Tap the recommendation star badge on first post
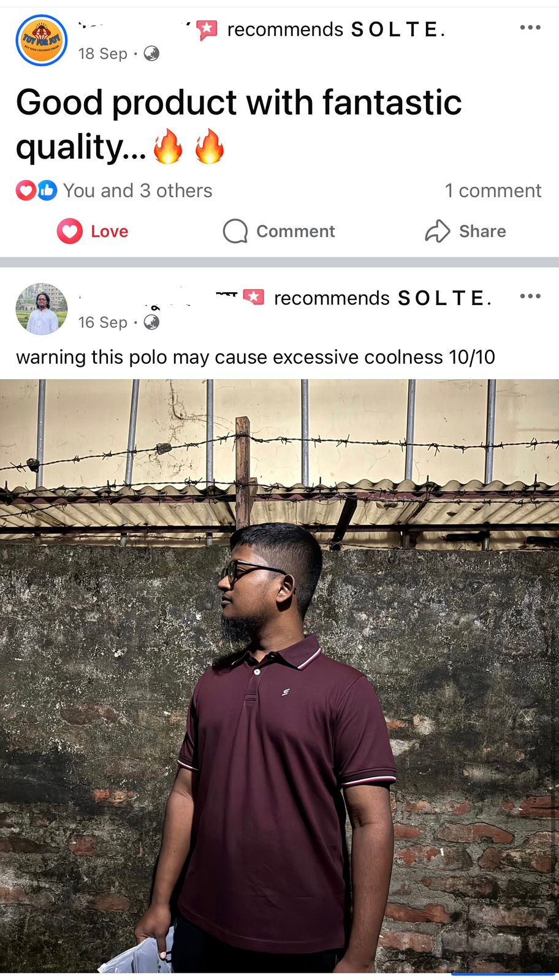The image size is (559, 980). (x=207, y=29)
